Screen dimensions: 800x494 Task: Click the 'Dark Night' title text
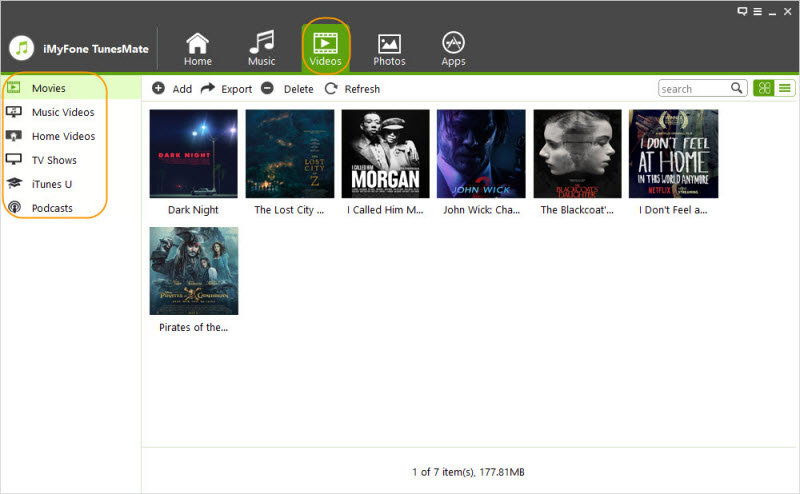coord(193,210)
